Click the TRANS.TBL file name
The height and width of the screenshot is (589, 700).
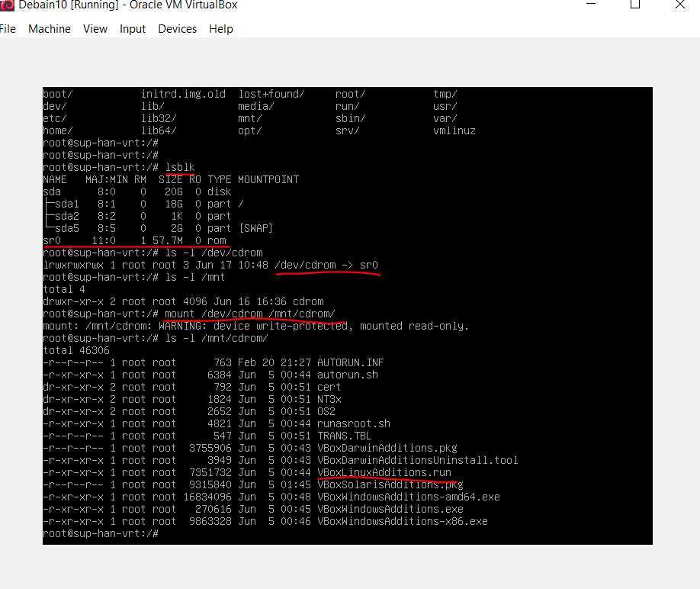[344, 436]
